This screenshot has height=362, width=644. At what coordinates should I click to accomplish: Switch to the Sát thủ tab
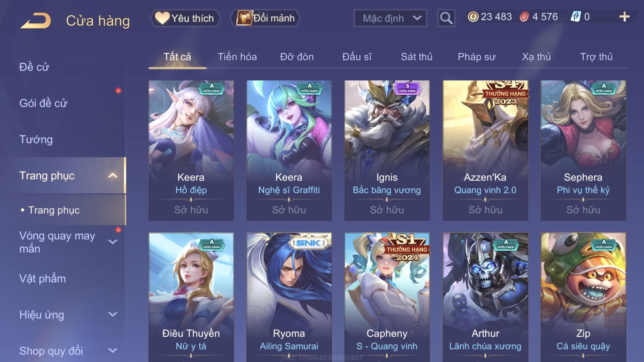[x=416, y=57]
